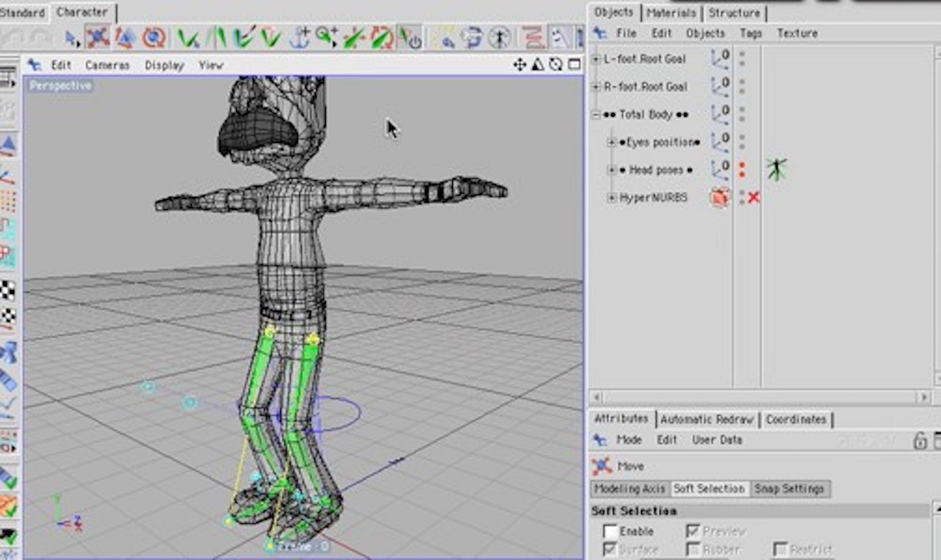
Task: Expand the Head poses node
Action: coord(612,170)
